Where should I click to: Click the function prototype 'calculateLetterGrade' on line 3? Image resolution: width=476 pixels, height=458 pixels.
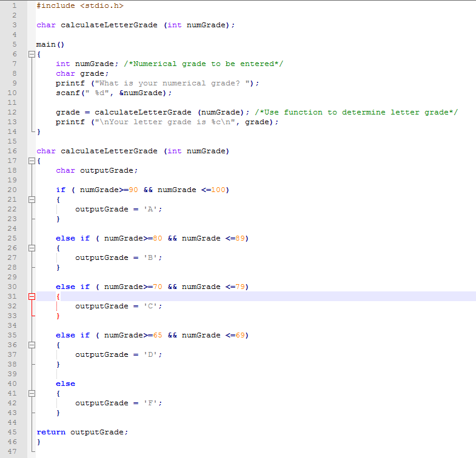coord(109,25)
